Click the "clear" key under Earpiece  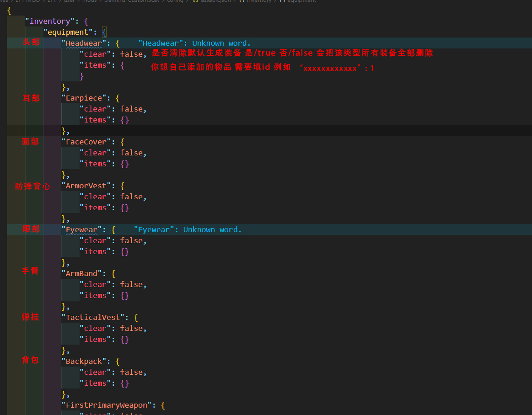click(x=95, y=109)
